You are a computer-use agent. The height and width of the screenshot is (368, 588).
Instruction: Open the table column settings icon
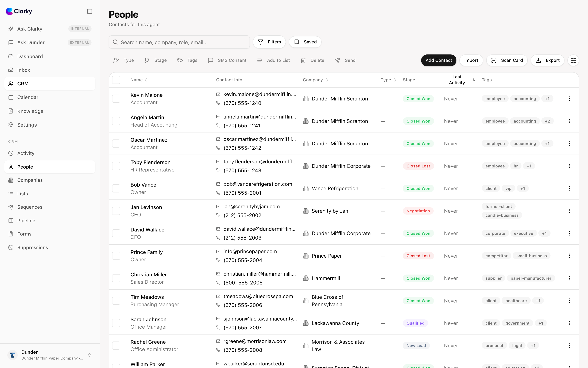coord(573,60)
